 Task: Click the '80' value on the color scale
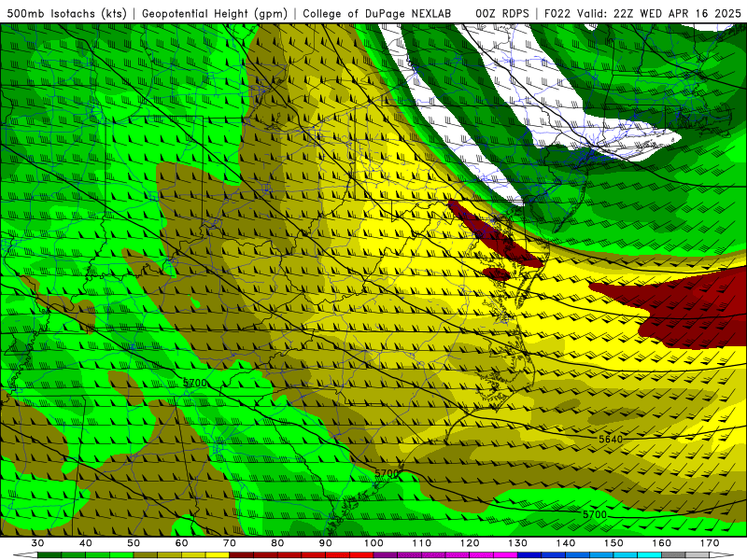(x=277, y=543)
